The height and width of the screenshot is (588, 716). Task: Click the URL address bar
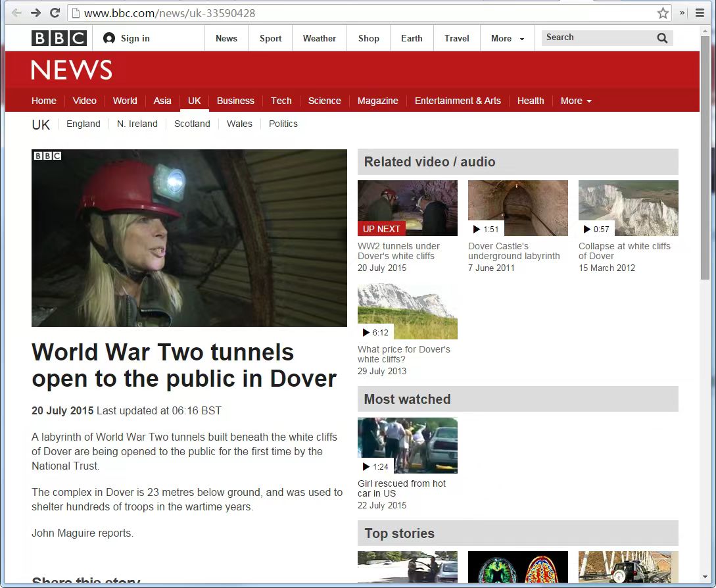point(362,13)
